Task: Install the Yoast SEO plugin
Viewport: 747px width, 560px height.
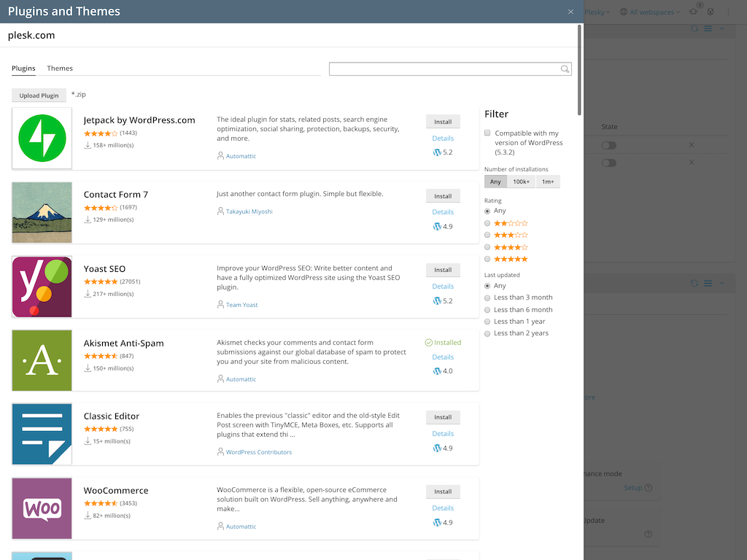Action: pos(443,270)
